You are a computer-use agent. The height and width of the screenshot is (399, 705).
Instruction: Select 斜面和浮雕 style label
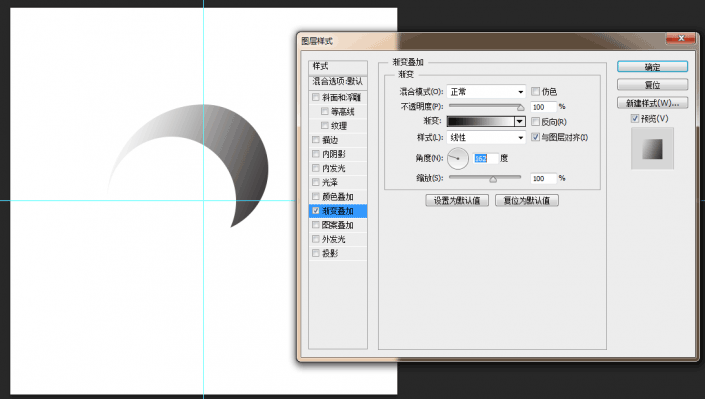click(x=341, y=97)
